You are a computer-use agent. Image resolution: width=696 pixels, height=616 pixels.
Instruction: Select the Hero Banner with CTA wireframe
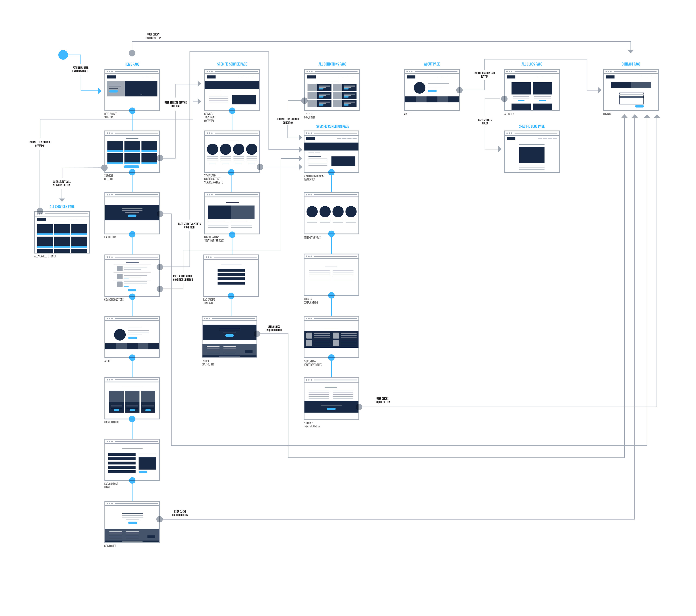(132, 90)
